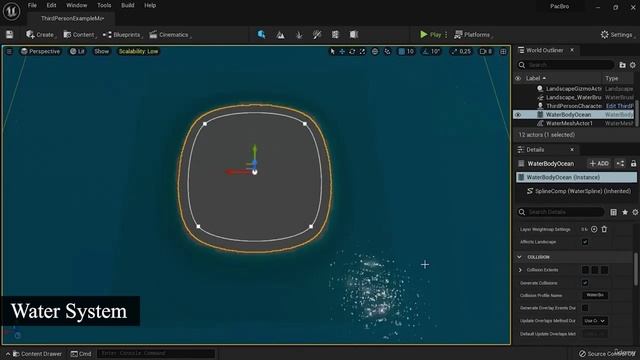640x360 pixels.
Task: Enable Generate Overlap Events During checkbox
Action: click(585, 308)
